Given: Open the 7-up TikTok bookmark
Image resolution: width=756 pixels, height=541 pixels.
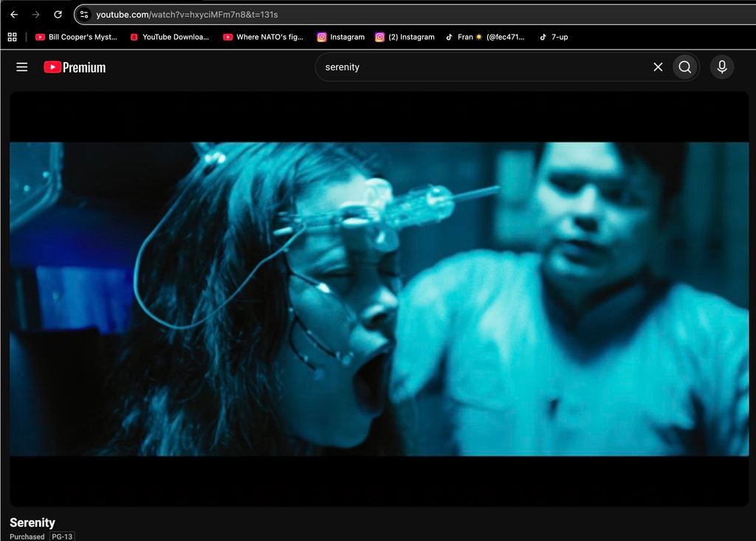Looking at the screenshot, I should pyautogui.click(x=554, y=37).
